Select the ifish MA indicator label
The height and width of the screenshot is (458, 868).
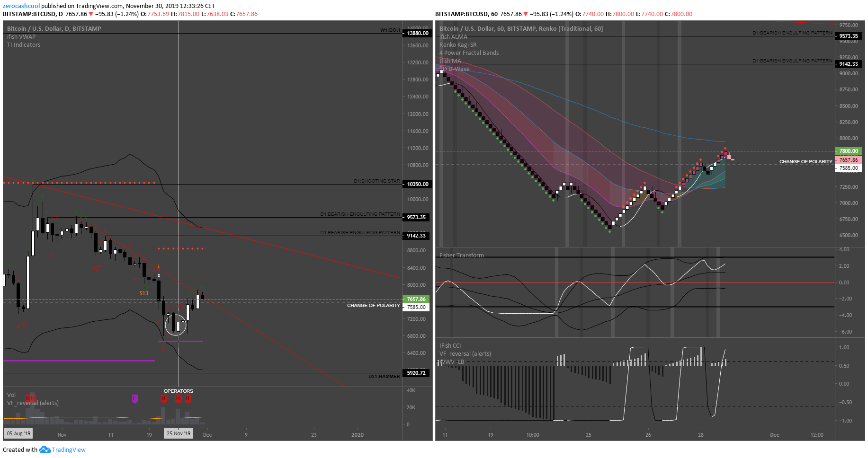tap(450, 61)
